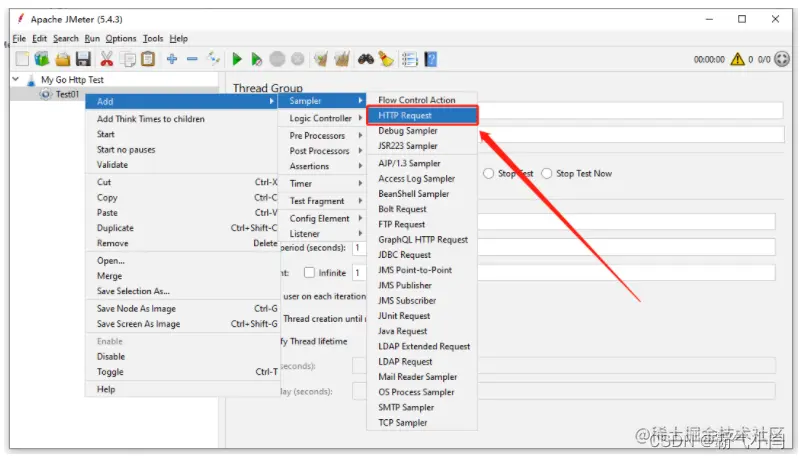Viewport: 800px width, 459px height.
Task: Choose TCP Sampler from list
Action: (x=422, y=423)
